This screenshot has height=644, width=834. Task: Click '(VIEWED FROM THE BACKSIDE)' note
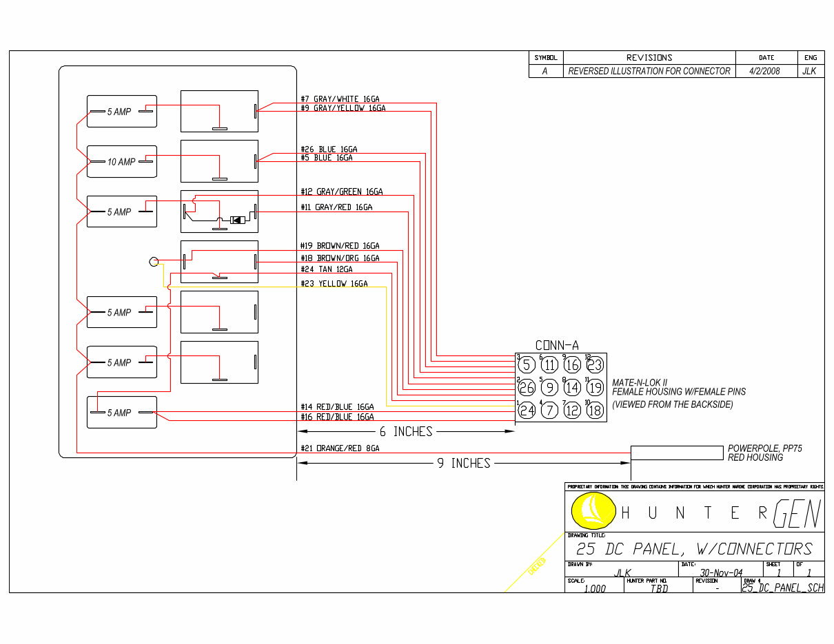(x=673, y=404)
